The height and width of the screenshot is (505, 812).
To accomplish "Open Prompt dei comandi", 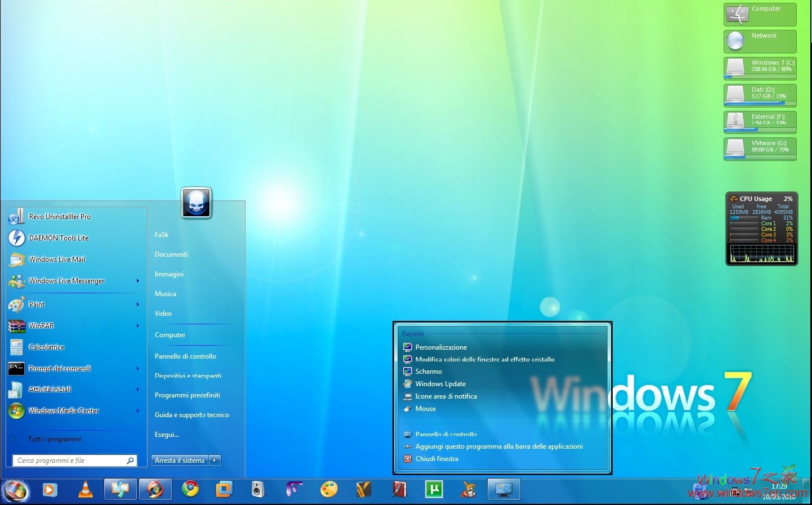I will coord(60,368).
